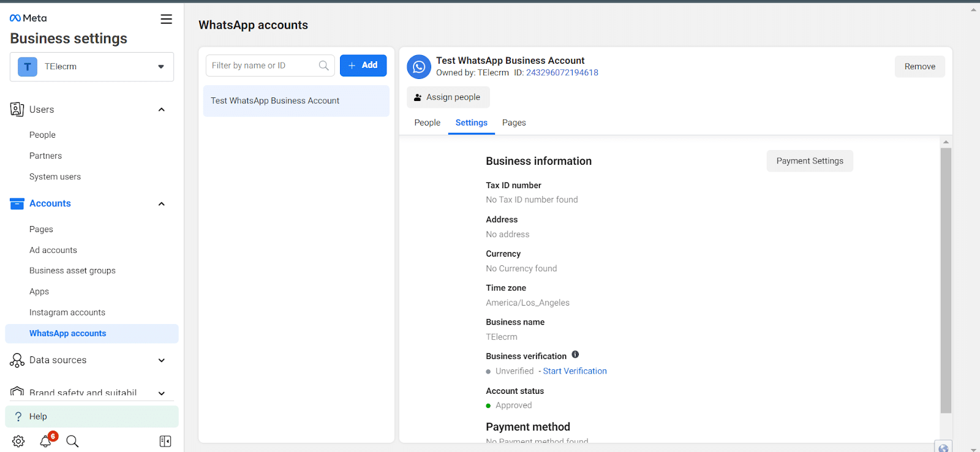Open the sidebar search magnifier icon

pos(72,441)
